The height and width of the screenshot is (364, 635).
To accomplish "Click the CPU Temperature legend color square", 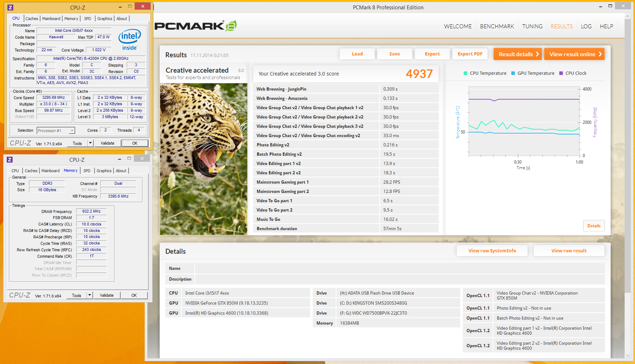I will [465, 73].
